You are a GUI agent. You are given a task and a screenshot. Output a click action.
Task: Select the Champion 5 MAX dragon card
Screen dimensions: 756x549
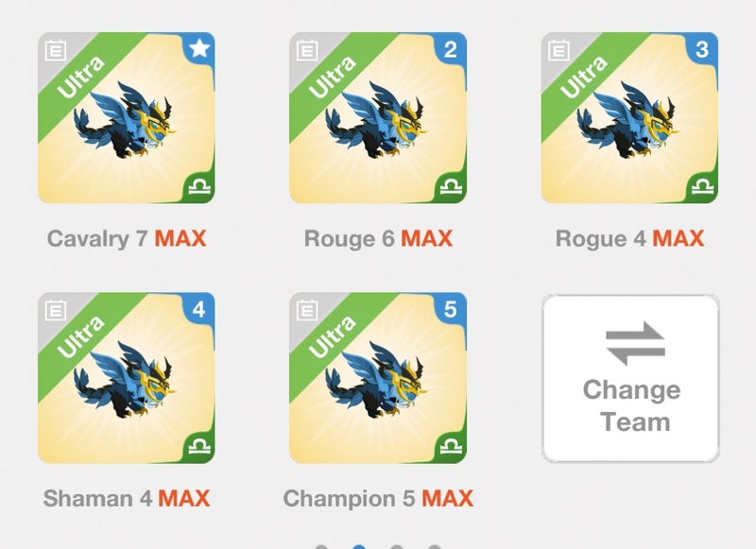pos(378,378)
